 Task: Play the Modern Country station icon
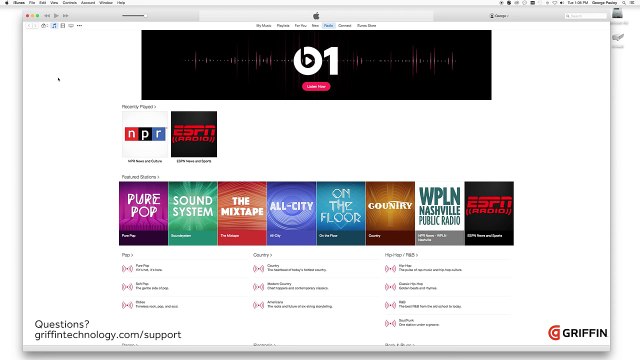point(258,287)
